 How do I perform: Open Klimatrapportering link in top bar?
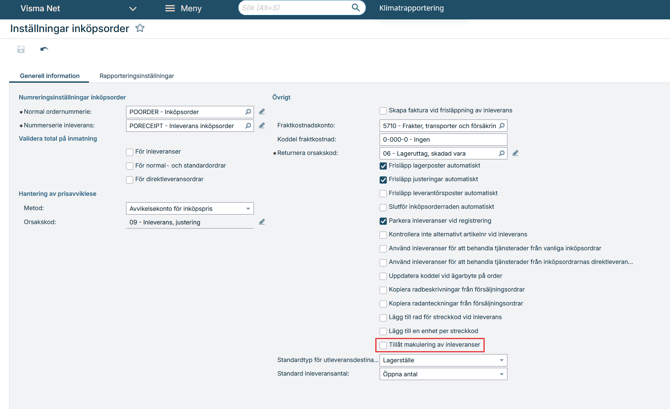pyautogui.click(x=411, y=8)
